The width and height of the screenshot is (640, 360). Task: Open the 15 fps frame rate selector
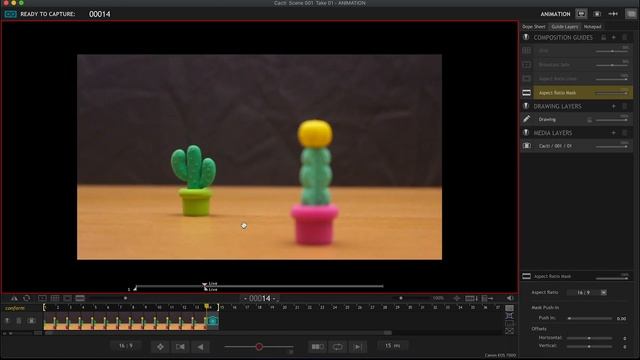point(392,346)
